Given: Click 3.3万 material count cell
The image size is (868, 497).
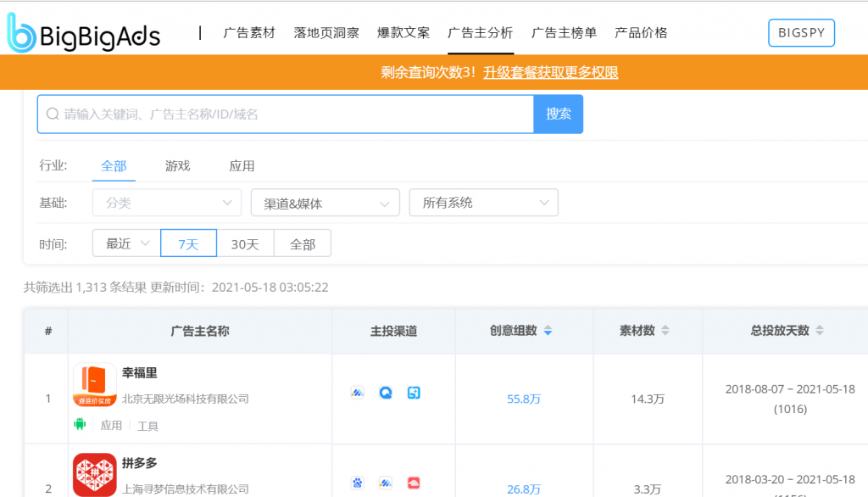Looking at the screenshot, I should [x=648, y=489].
